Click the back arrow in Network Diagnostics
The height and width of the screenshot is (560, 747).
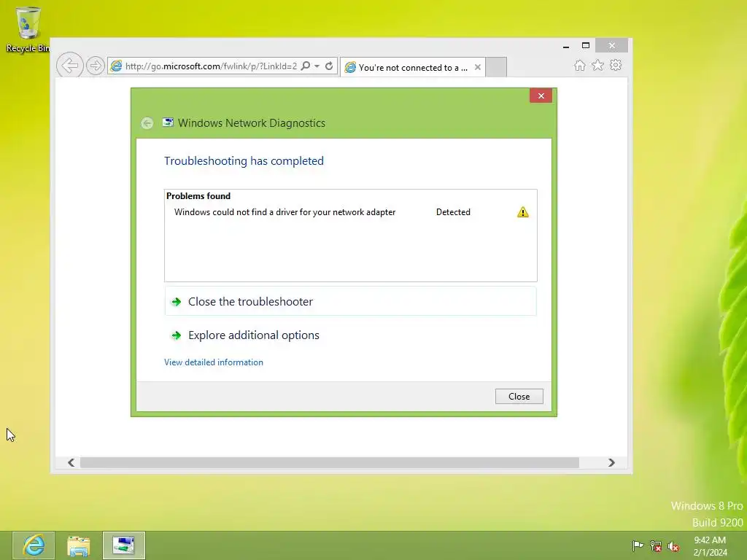147,123
